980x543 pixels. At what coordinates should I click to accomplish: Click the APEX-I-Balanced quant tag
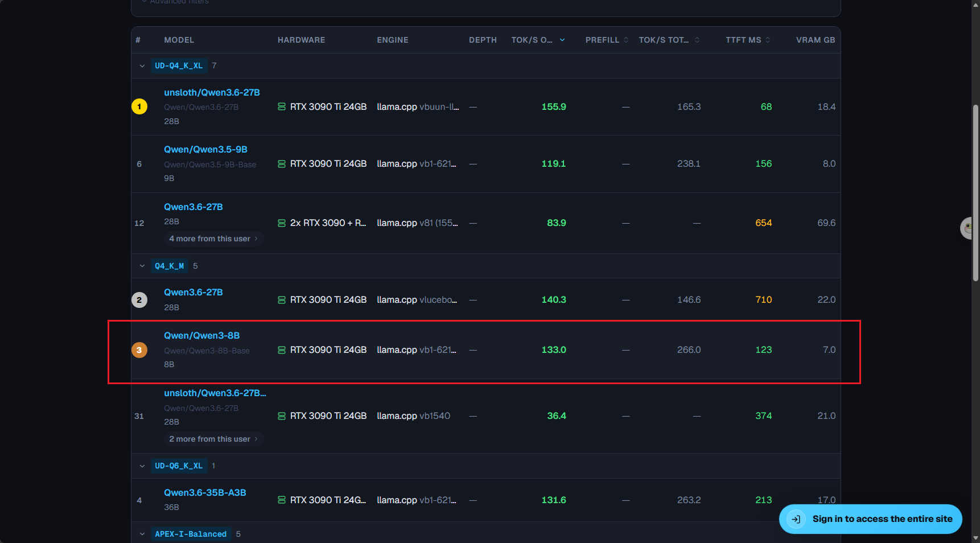coord(191,534)
